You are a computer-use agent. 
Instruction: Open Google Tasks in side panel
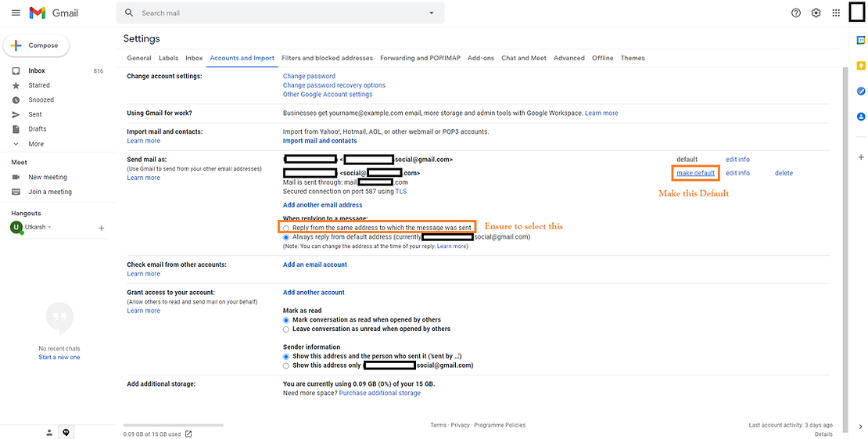(861, 92)
